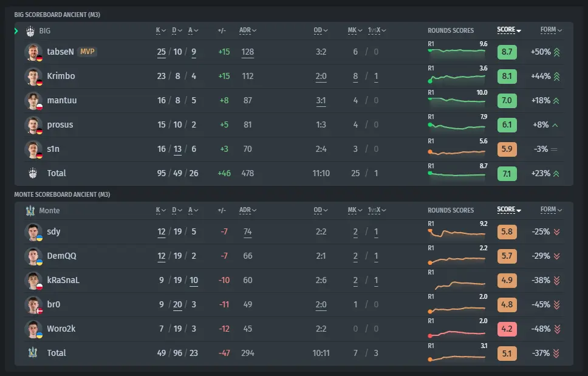Screen dimensions: 588x376
Task: Click sdy's form down-arrow icon
Action: (557, 232)
